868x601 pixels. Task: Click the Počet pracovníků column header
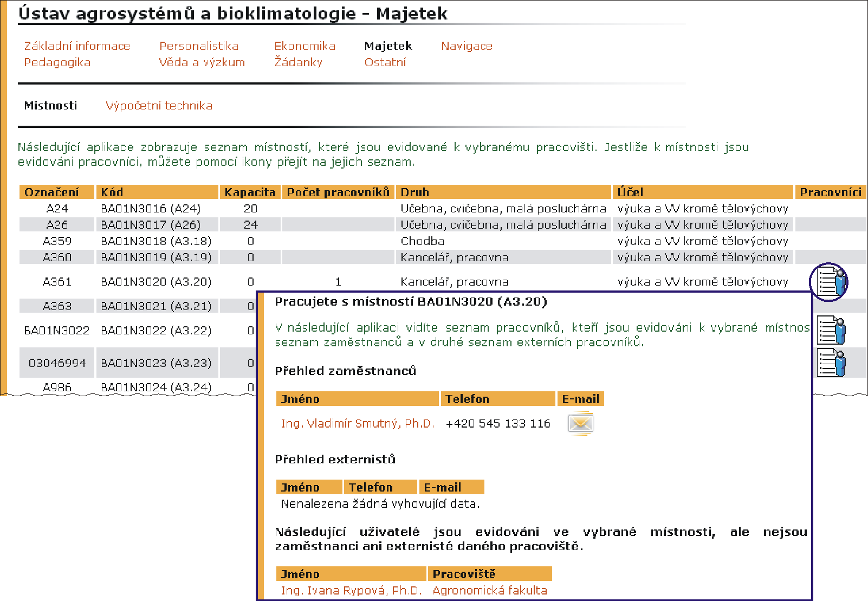tap(338, 192)
